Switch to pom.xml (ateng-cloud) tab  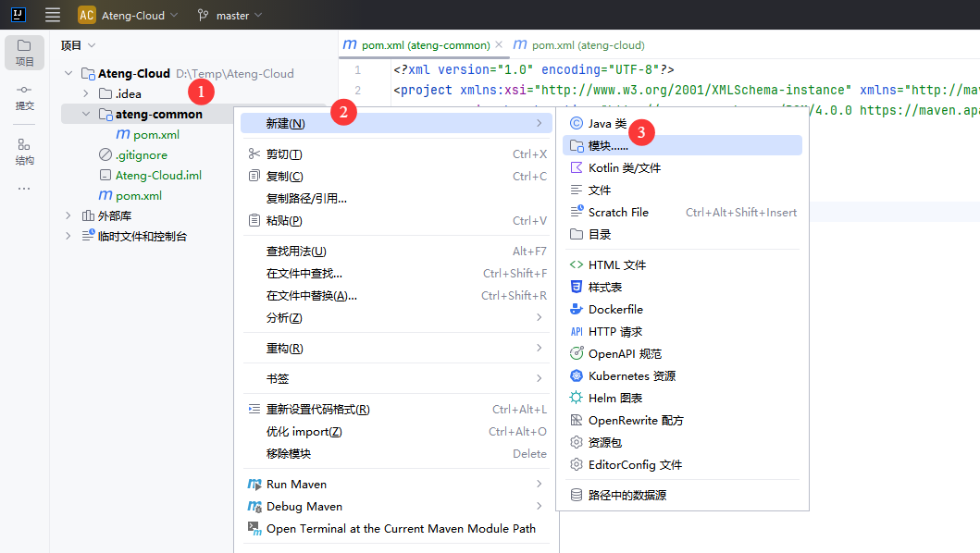click(579, 44)
